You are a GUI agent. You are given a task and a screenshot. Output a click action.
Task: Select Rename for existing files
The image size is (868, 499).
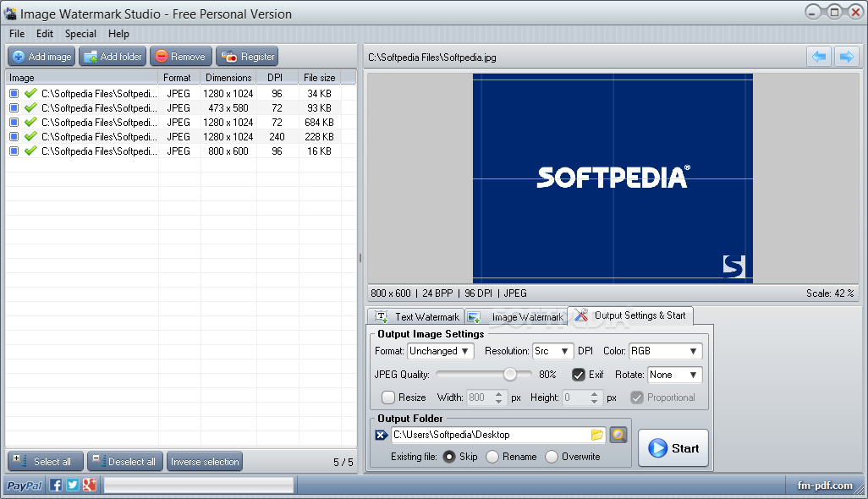492,457
